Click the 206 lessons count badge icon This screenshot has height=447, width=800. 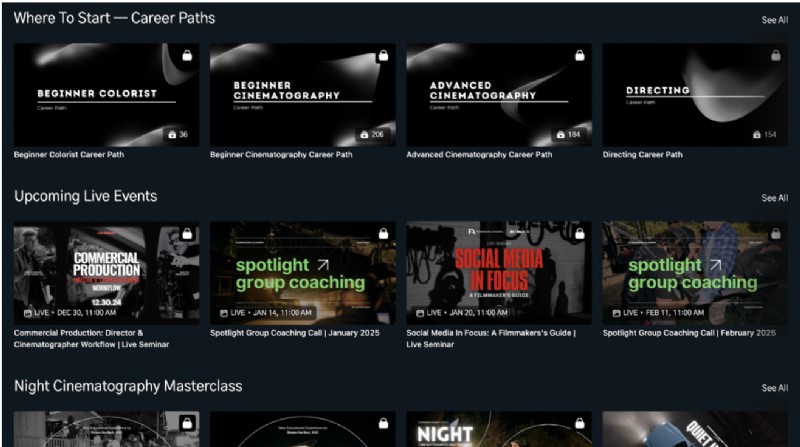pyautogui.click(x=364, y=134)
